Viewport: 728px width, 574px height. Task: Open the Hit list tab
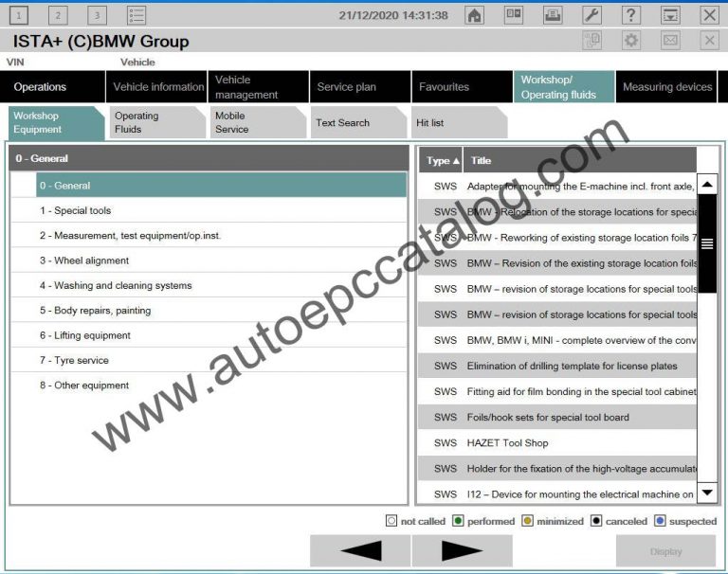coord(459,122)
